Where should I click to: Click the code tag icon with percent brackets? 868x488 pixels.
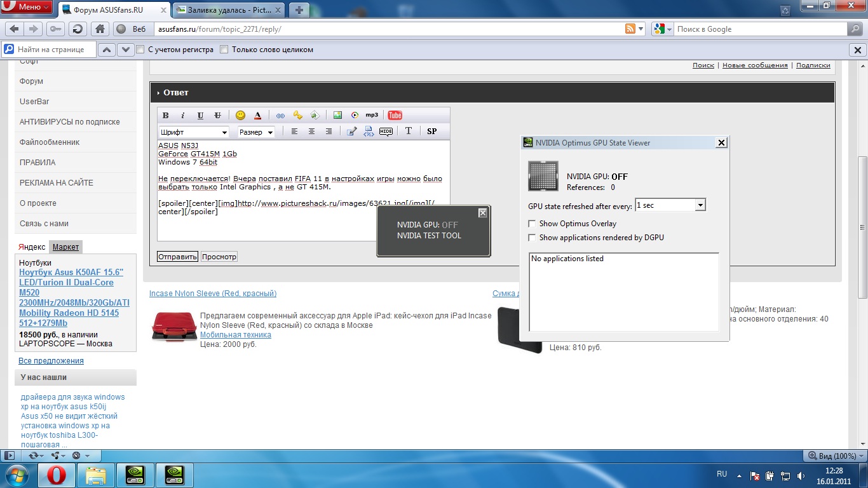pos(369,132)
